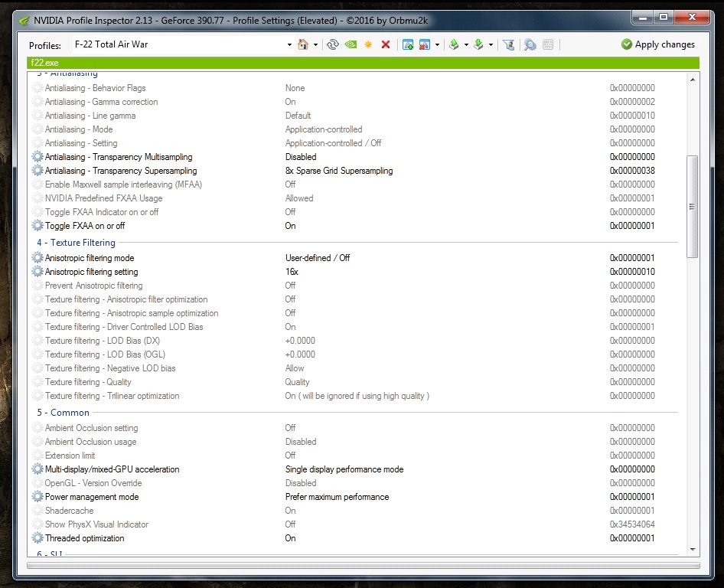Click gear icon of Transparency Multisampling row
The height and width of the screenshot is (588, 724).
point(38,157)
